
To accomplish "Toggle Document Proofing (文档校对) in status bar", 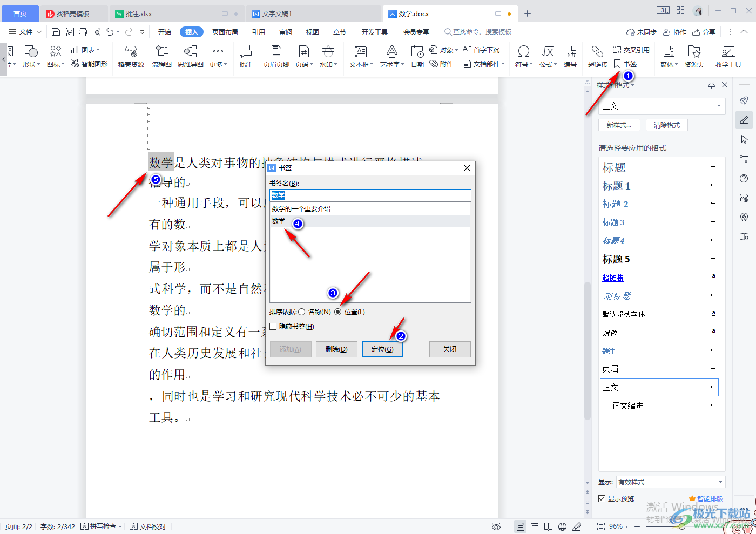I will [x=148, y=526].
